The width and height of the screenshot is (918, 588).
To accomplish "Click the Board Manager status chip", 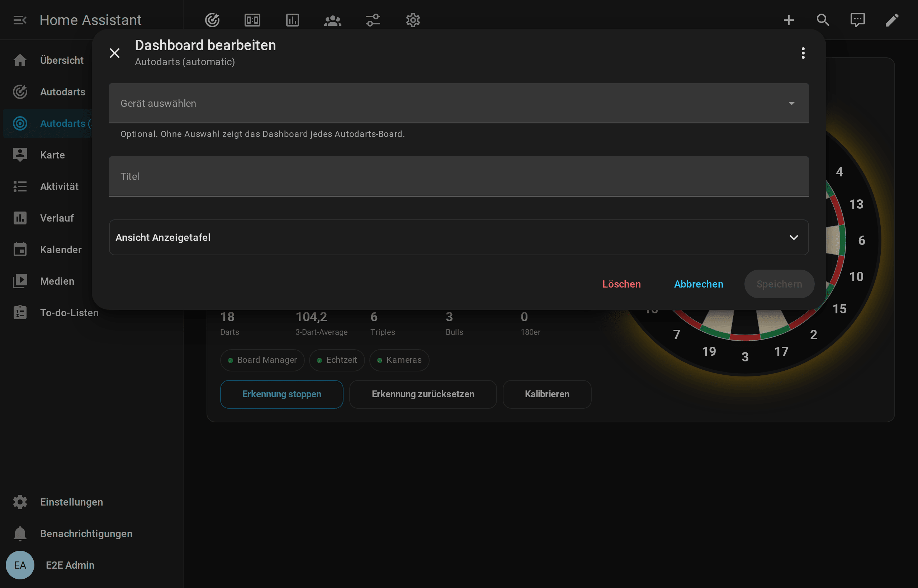I will [x=262, y=360].
